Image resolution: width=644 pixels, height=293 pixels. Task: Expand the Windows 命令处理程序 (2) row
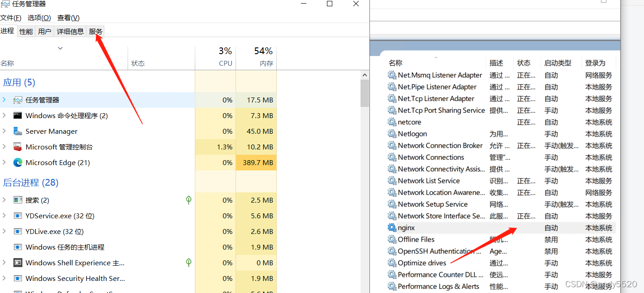[4, 116]
